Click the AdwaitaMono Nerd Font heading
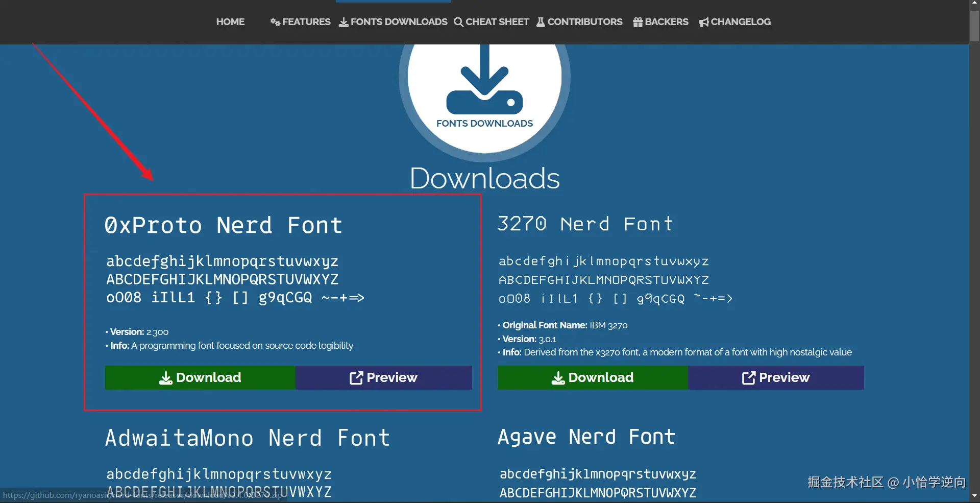This screenshot has width=980, height=503. pos(248,438)
